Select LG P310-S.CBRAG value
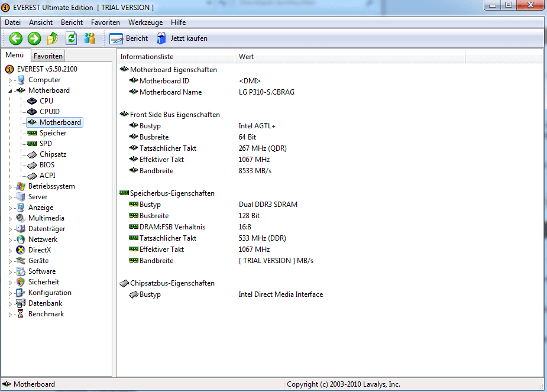Image resolution: width=547 pixels, height=392 pixels. tap(267, 92)
